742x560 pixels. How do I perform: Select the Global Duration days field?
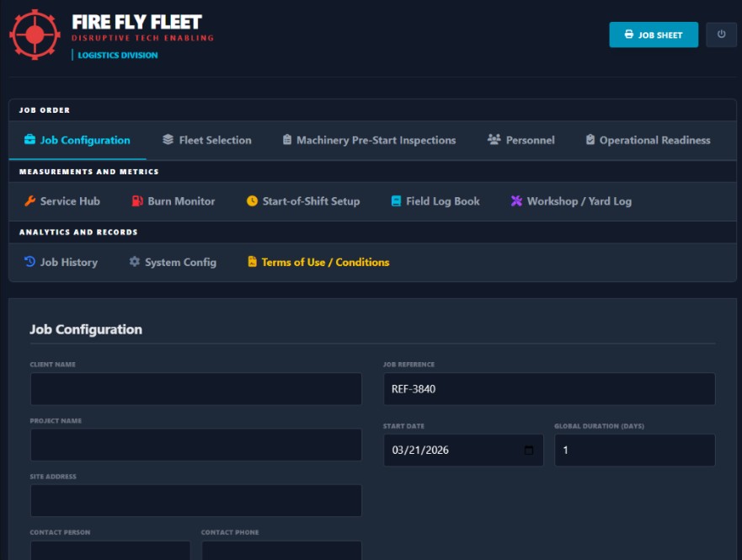click(x=634, y=451)
